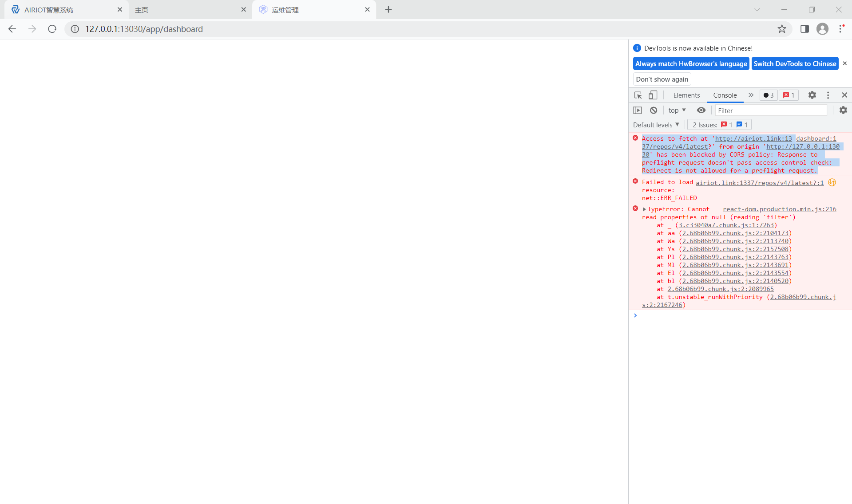Open DevTools settings gear

point(812,95)
